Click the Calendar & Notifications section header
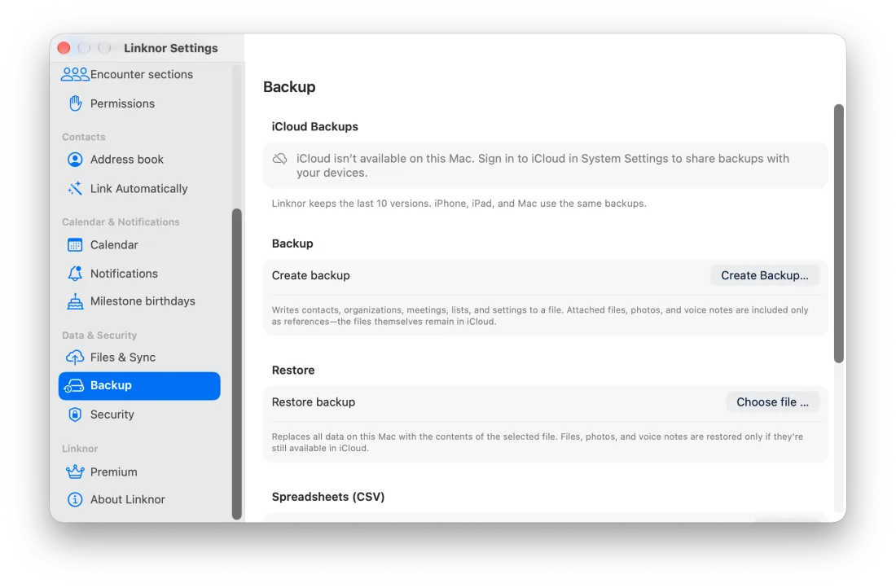Screen dimensions: 896x588 [x=121, y=222]
